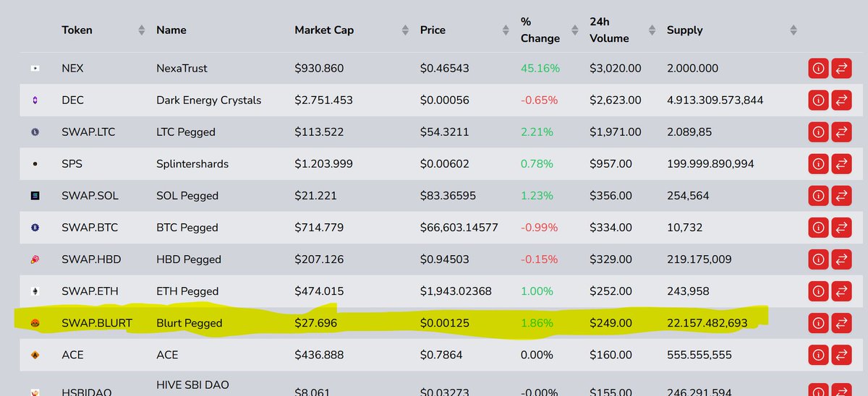Click the DEC crystal token logo
Screen dimensions: 868x396
[35, 100]
